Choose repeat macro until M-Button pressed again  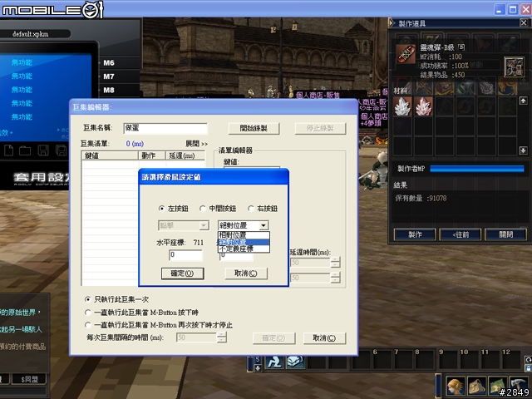pyautogui.click(x=159, y=325)
